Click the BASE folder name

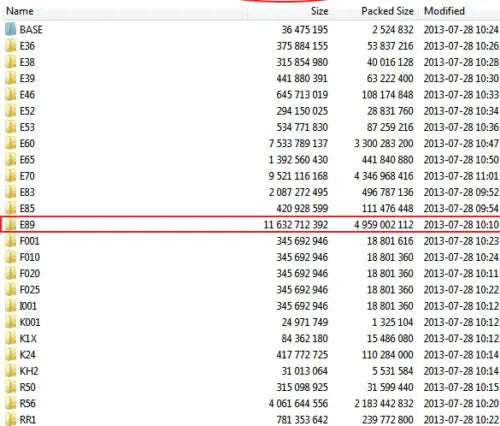pos(31,30)
